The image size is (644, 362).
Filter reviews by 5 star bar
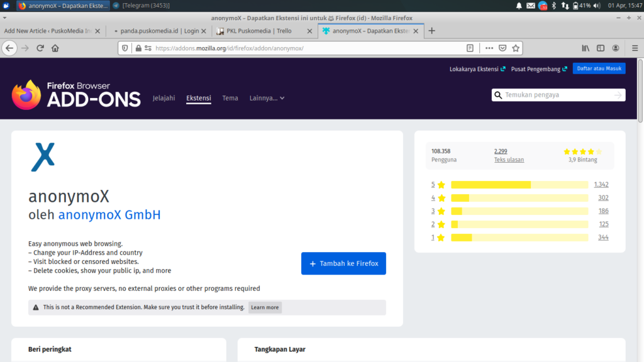(519, 185)
